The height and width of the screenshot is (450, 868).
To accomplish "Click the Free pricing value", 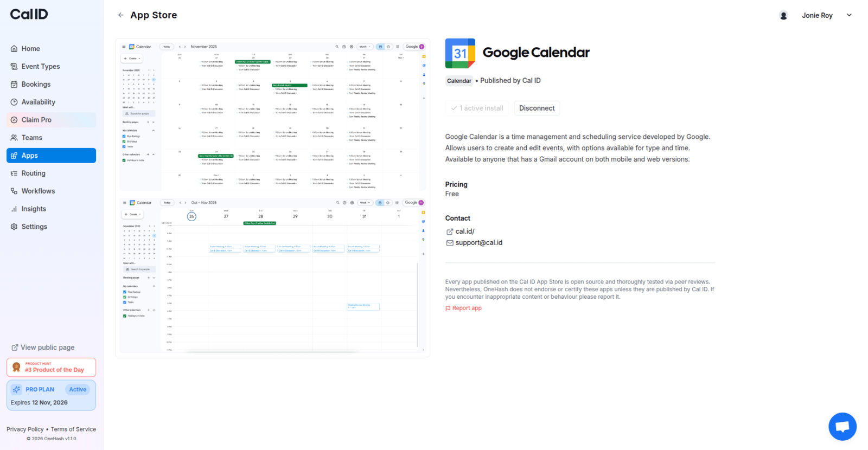I will point(452,194).
